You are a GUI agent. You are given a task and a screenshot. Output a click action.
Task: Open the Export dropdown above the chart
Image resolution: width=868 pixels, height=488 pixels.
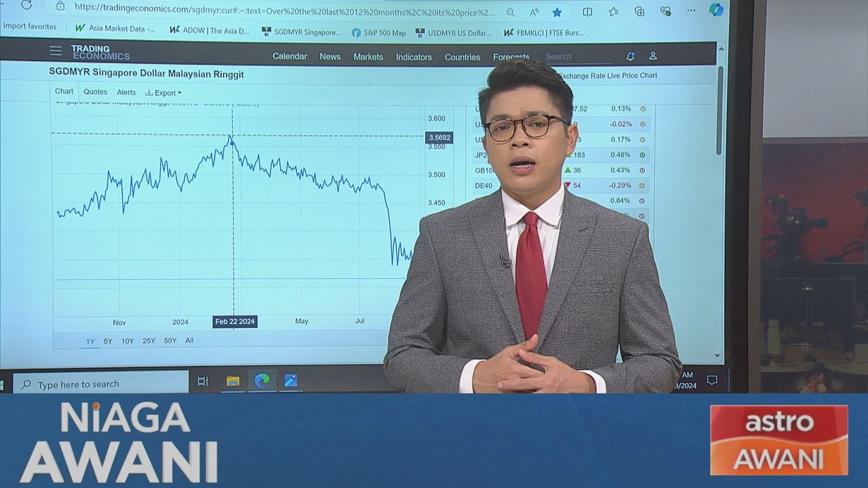tap(163, 93)
